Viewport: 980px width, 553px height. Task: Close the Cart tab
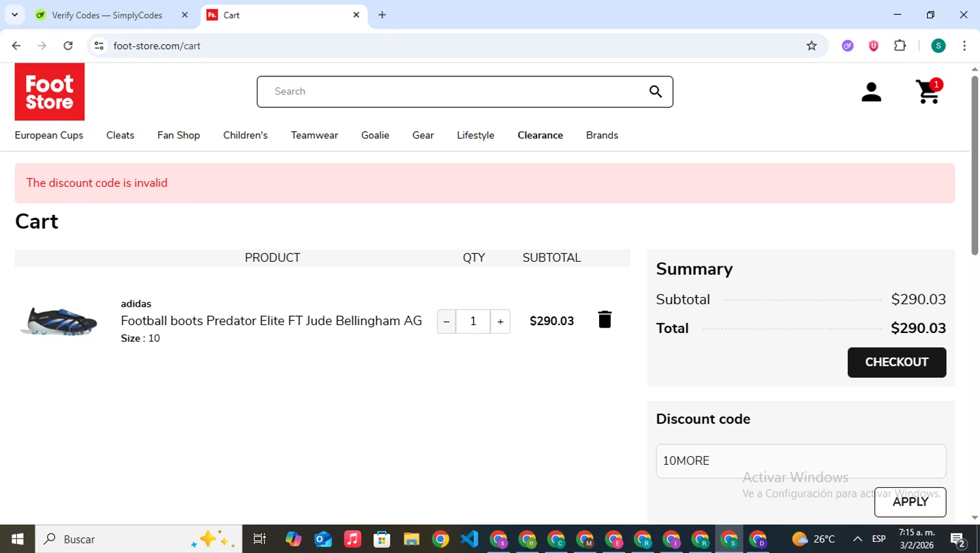pos(356,15)
